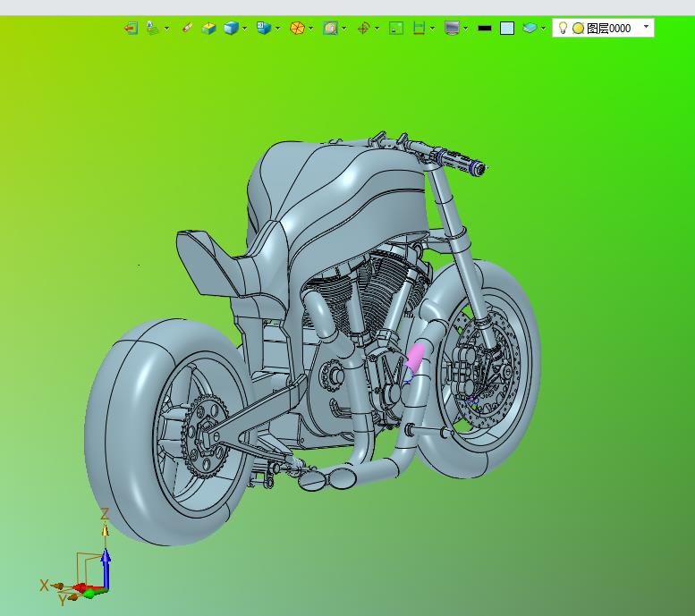Image resolution: width=695 pixels, height=616 pixels.
Task: Click the pencil eraser icon in toolbar
Action: click(187, 29)
